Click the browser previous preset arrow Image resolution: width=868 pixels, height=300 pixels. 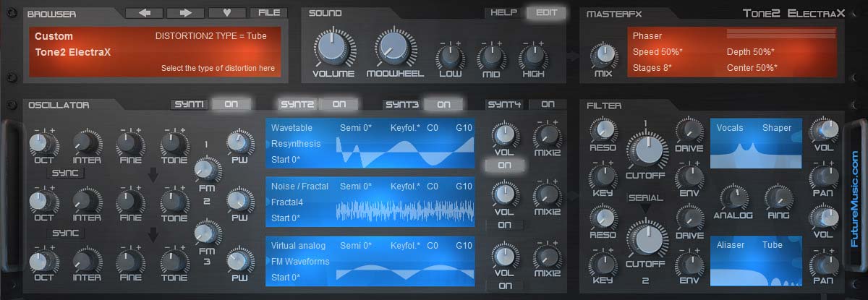[x=144, y=13]
